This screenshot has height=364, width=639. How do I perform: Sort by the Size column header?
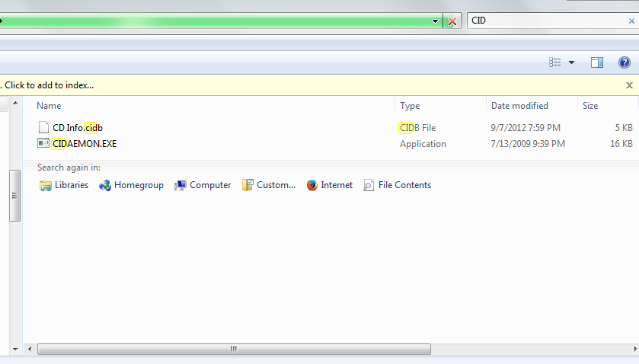(590, 106)
